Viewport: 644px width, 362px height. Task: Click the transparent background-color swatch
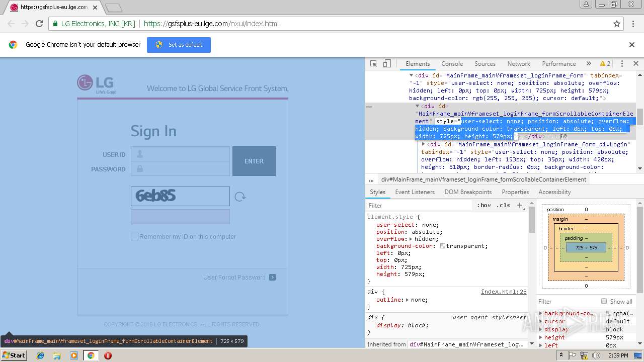coord(443,246)
